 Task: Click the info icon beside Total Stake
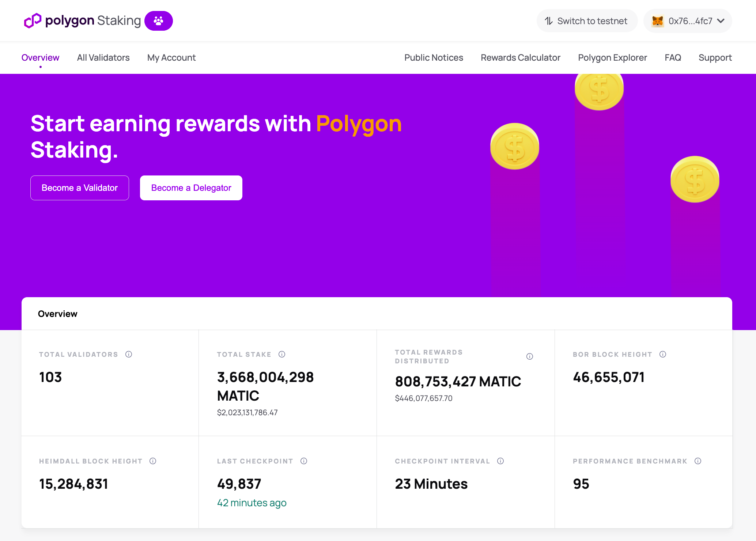281,354
